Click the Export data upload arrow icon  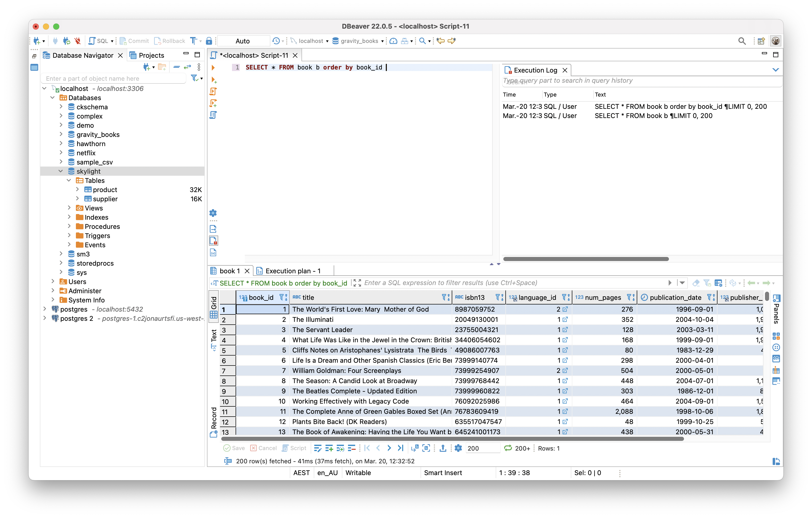(x=443, y=448)
